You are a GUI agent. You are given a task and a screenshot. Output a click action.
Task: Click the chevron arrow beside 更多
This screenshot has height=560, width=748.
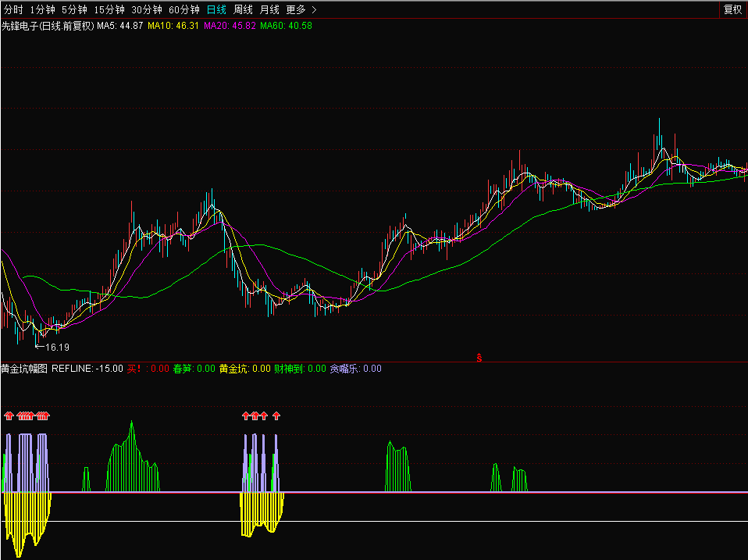(x=314, y=10)
